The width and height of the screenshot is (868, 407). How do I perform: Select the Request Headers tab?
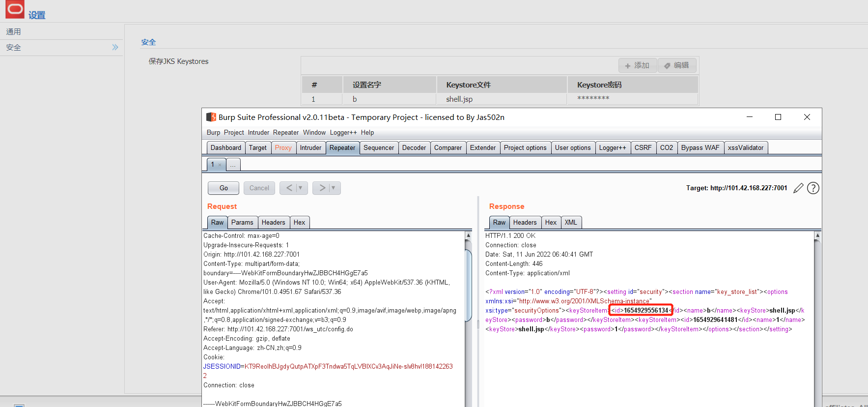point(273,223)
